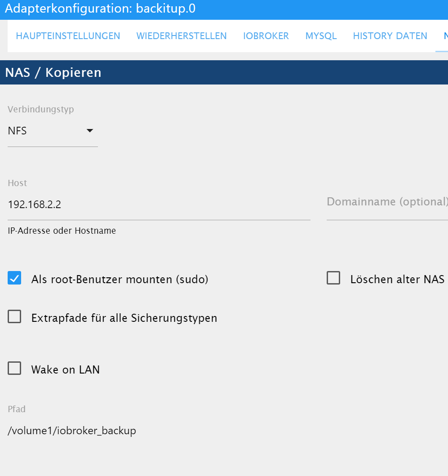Click the Verbindungstyp label
The width and height of the screenshot is (448, 476).
click(x=41, y=109)
